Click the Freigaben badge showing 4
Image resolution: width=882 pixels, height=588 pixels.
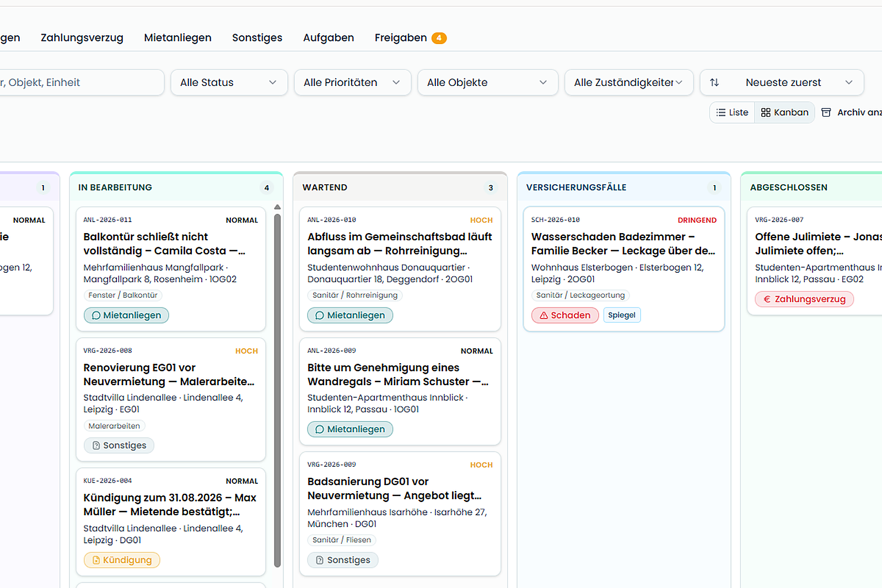click(x=439, y=38)
